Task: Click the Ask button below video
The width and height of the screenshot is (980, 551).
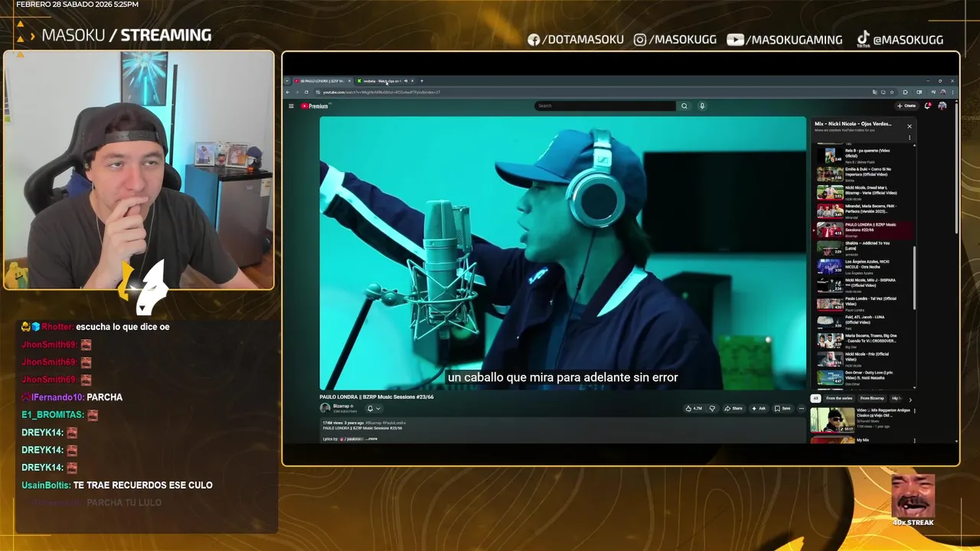Action: point(759,409)
